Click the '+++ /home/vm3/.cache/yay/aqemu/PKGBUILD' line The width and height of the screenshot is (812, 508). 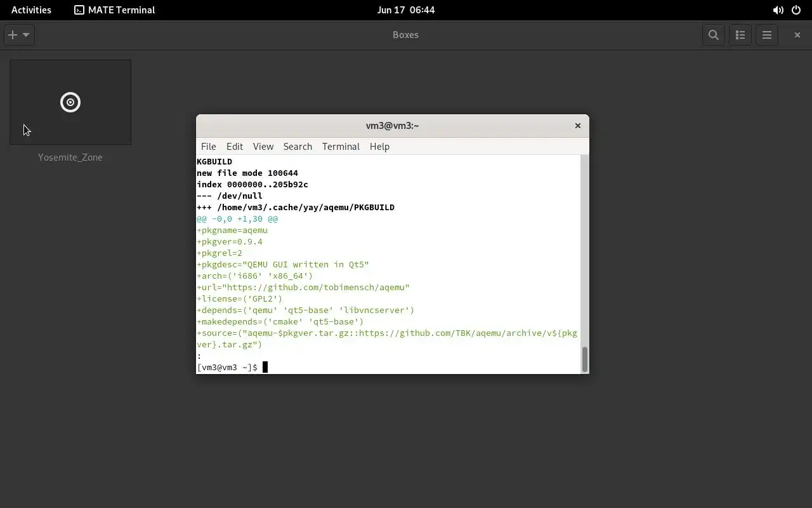296,207
